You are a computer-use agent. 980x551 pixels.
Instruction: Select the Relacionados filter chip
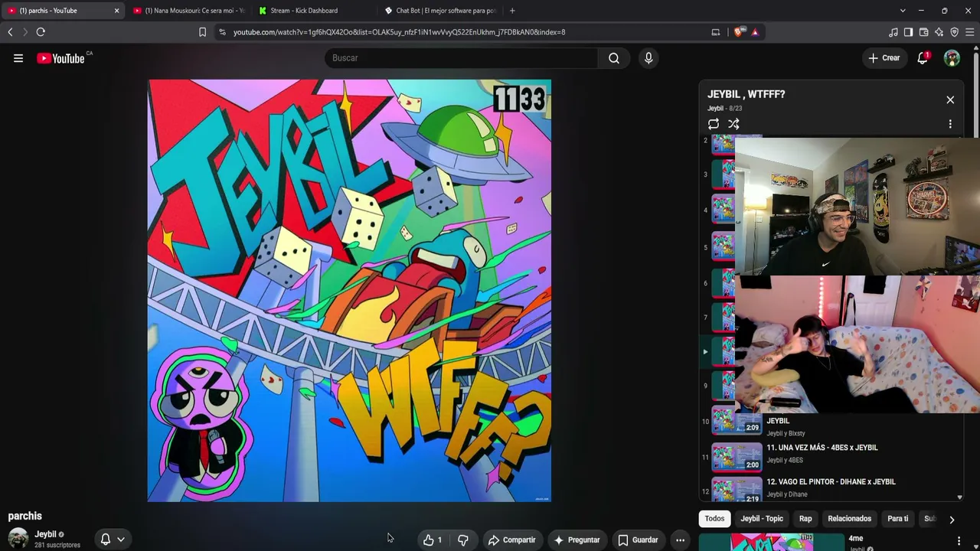click(x=849, y=519)
